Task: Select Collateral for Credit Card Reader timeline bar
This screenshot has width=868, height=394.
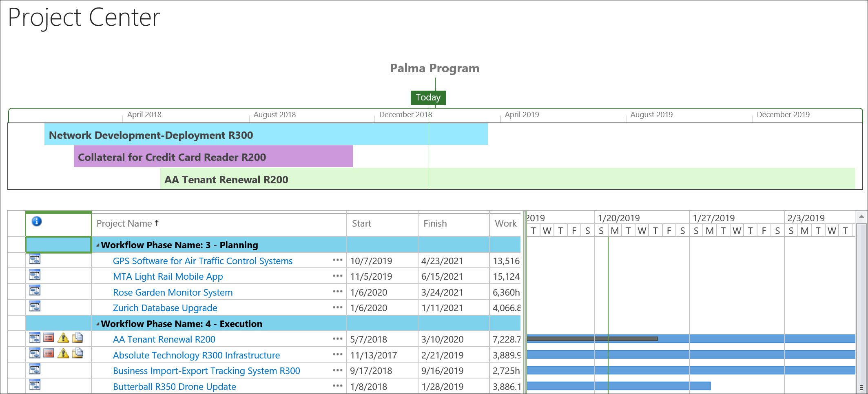Action: pyautogui.click(x=213, y=156)
